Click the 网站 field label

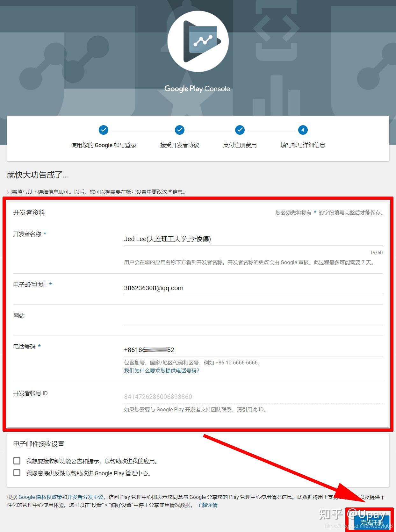click(19, 316)
